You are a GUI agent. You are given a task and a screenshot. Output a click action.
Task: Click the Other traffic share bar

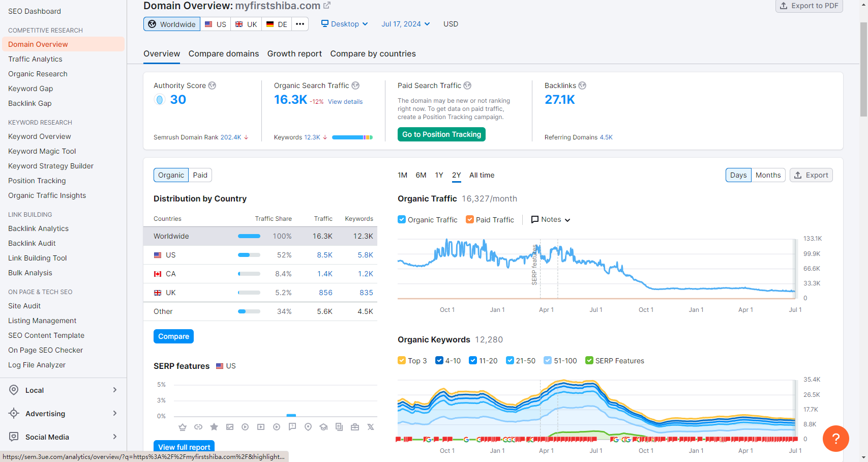pos(249,311)
